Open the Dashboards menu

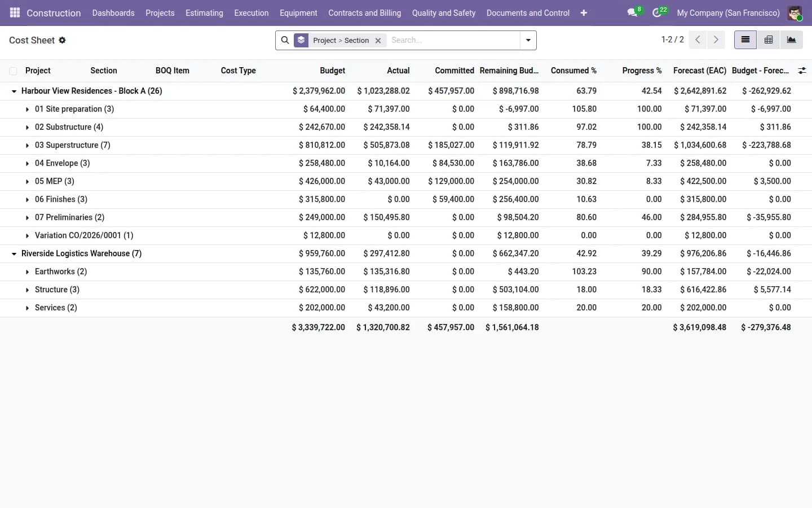[113, 13]
